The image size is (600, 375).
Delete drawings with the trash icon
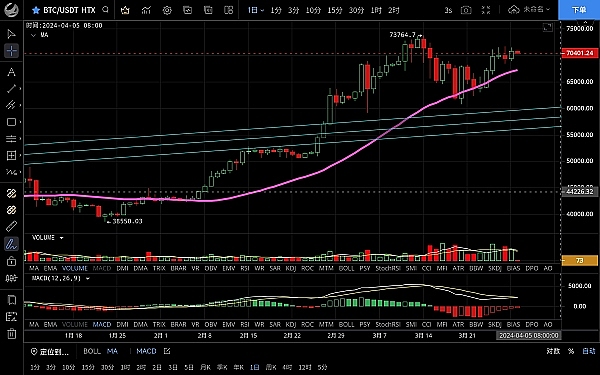pyautogui.click(x=11, y=333)
